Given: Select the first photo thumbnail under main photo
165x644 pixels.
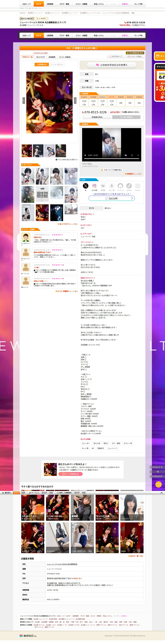Looking at the screenshot, I should (27, 151).
